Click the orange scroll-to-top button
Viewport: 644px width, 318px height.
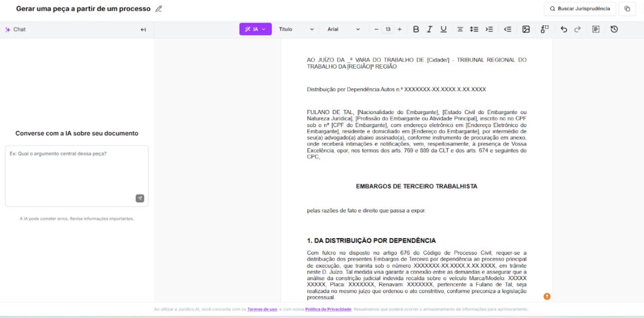click(x=547, y=296)
